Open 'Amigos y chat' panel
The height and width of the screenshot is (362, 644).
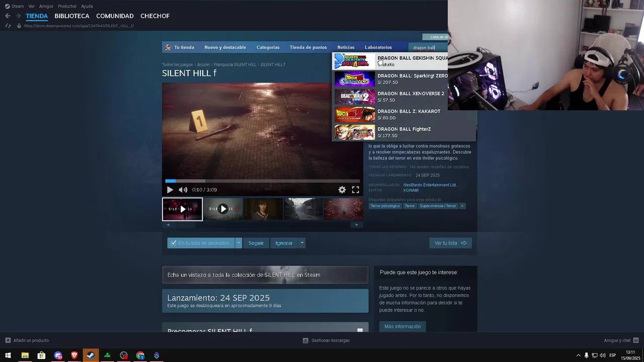(x=621, y=340)
